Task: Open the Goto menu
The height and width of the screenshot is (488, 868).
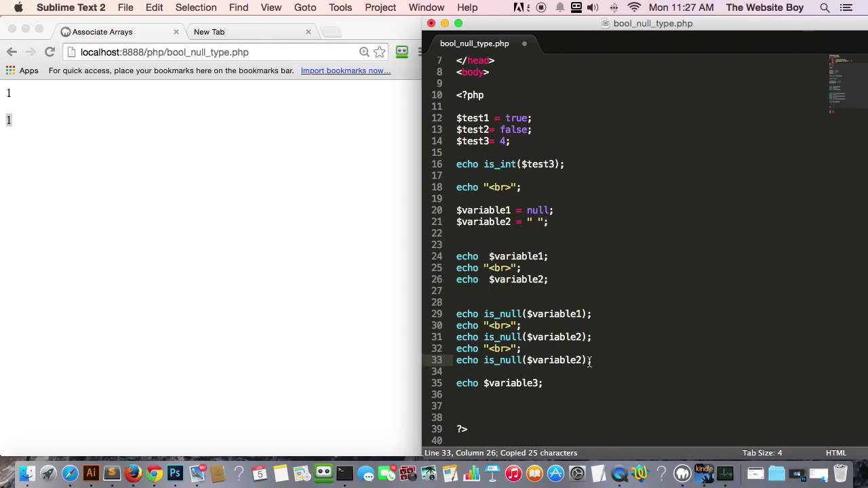Action: (x=305, y=7)
